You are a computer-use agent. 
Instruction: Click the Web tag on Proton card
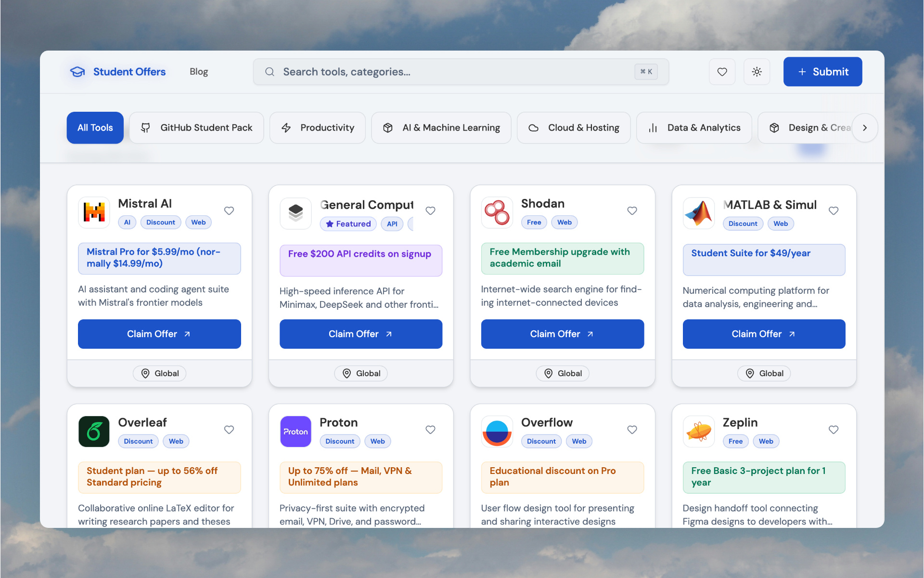377,441
